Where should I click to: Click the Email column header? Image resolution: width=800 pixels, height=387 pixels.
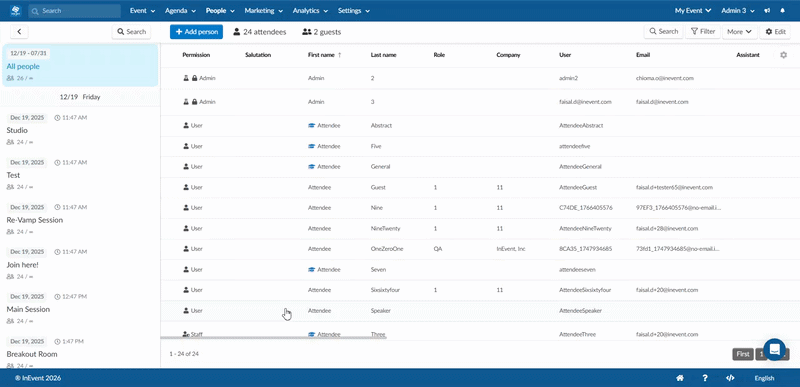643,55
